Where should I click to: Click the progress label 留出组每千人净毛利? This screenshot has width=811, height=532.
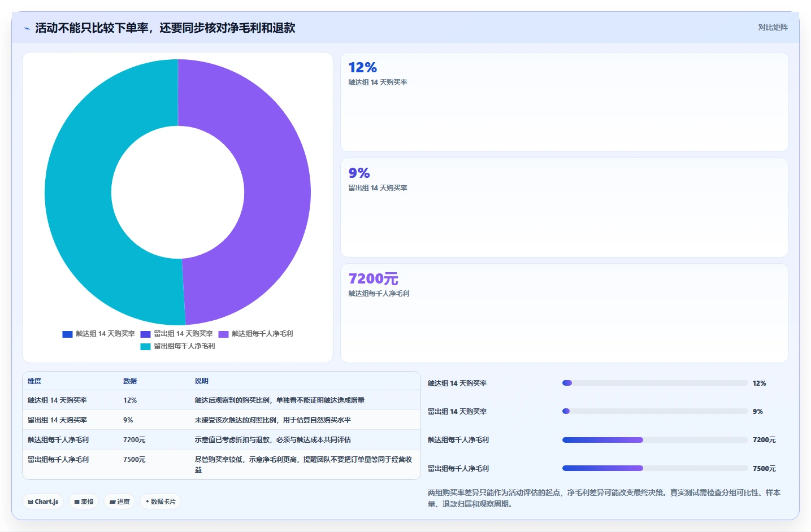pos(458,469)
